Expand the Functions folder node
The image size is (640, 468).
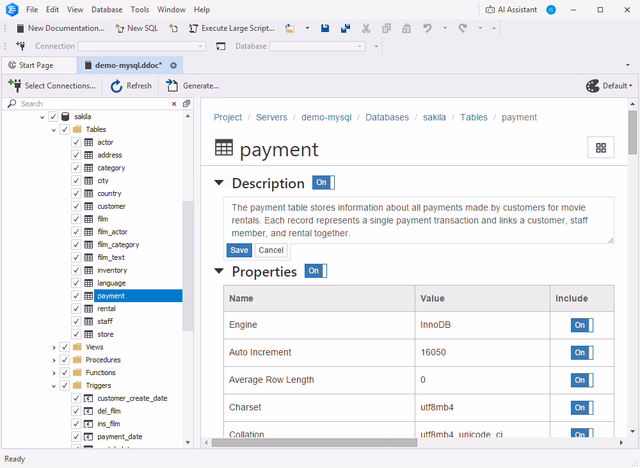[x=53, y=373]
